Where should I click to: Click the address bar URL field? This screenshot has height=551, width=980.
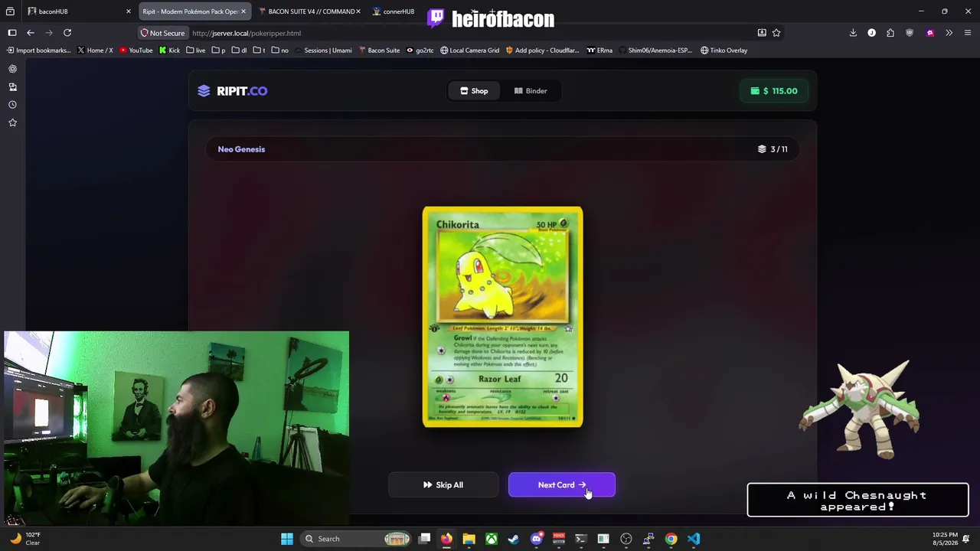click(x=459, y=33)
